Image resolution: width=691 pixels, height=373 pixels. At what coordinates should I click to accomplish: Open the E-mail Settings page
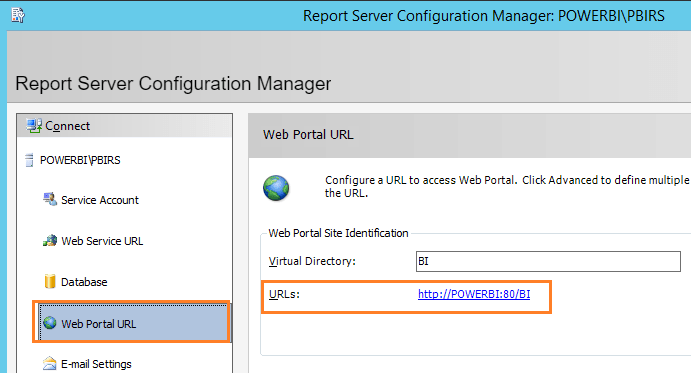96,364
